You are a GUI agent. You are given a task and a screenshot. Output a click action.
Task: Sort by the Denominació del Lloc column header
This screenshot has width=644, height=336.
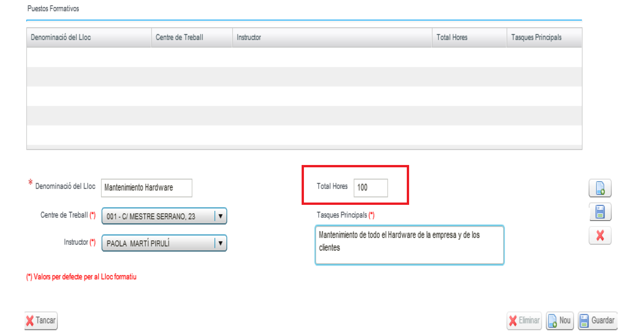click(x=89, y=38)
